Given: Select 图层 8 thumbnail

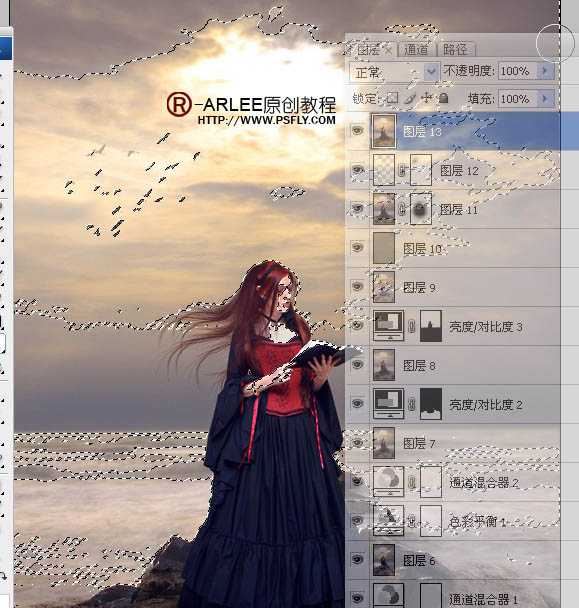Looking at the screenshot, I should pos(384,365).
